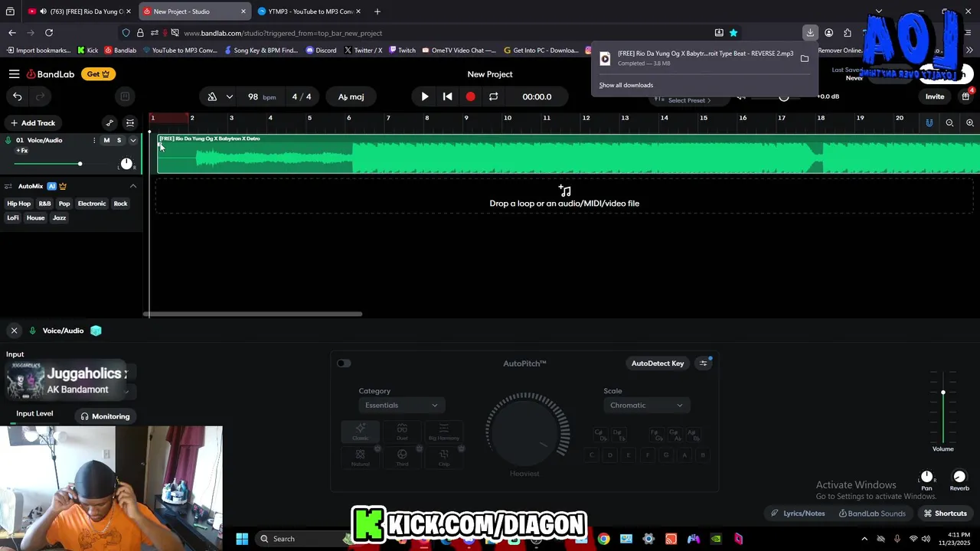Click the Invite button

click(x=935, y=96)
